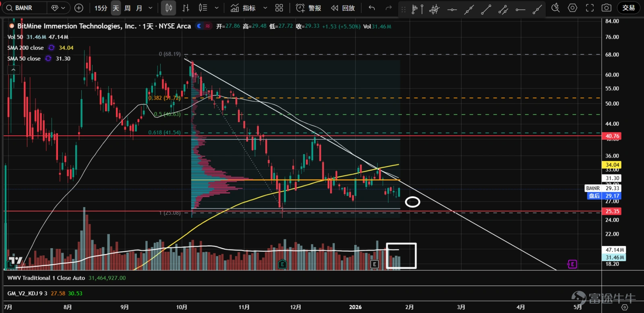The image size is (644, 313).
Task: Select the SMA 200 close legend
Action: click(x=25, y=48)
